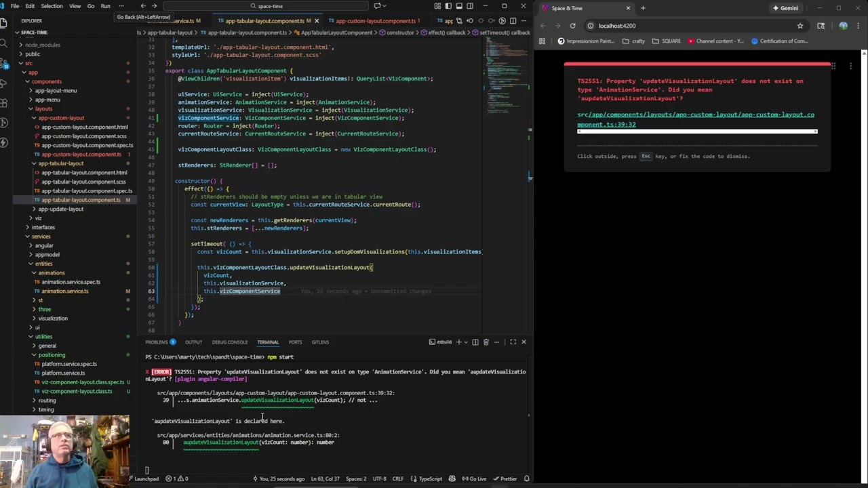Change file encoding UTF-8
The height and width of the screenshot is (488, 868).
[x=379, y=479]
